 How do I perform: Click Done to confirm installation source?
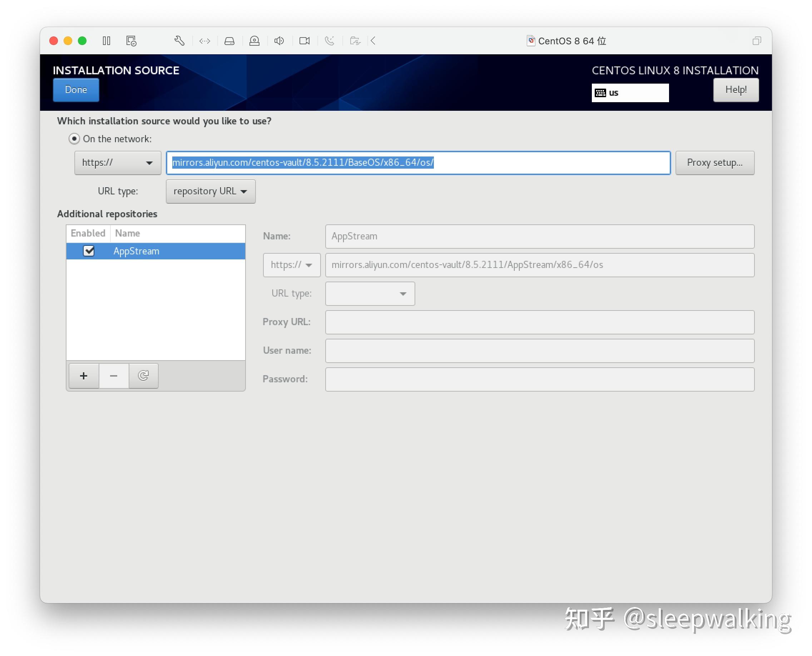[x=76, y=90]
